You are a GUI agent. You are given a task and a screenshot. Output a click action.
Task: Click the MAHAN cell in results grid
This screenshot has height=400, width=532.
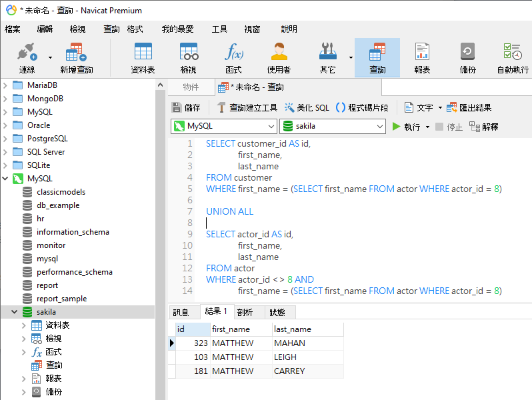pos(289,343)
